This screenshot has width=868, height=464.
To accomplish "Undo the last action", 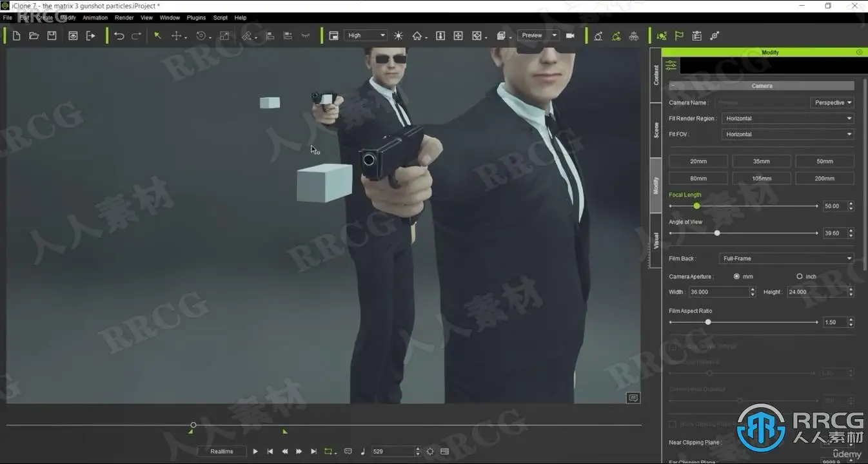I will [119, 36].
